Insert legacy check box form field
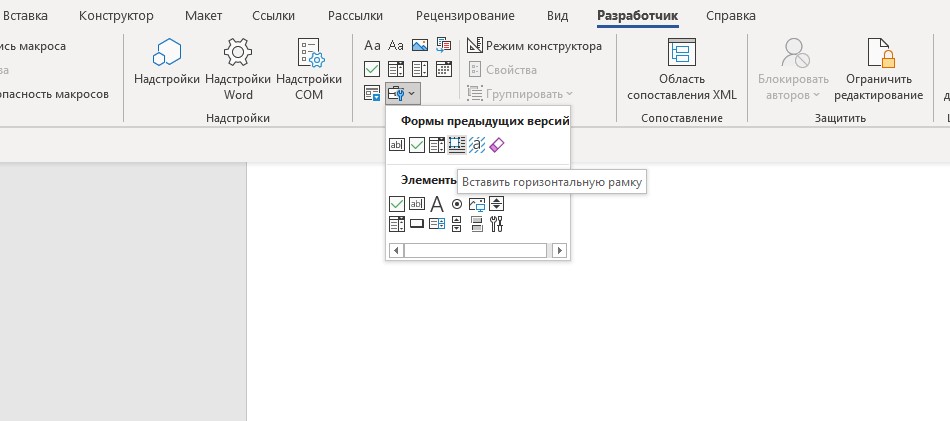 pos(417,145)
